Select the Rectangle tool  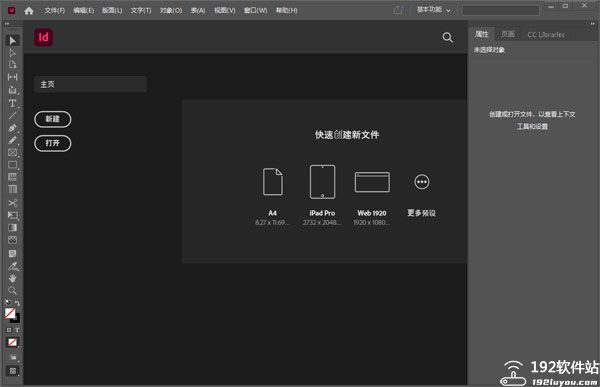(12, 165)
